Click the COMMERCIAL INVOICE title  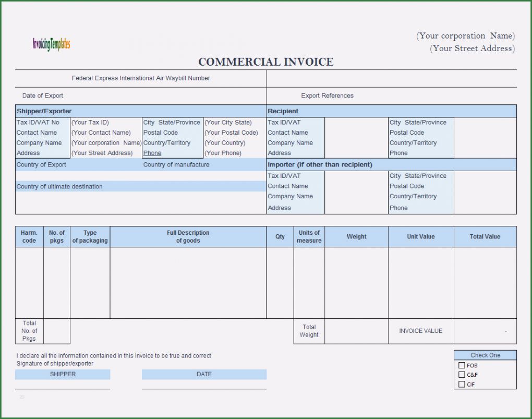pyautogui.click(x=265, y=62)
